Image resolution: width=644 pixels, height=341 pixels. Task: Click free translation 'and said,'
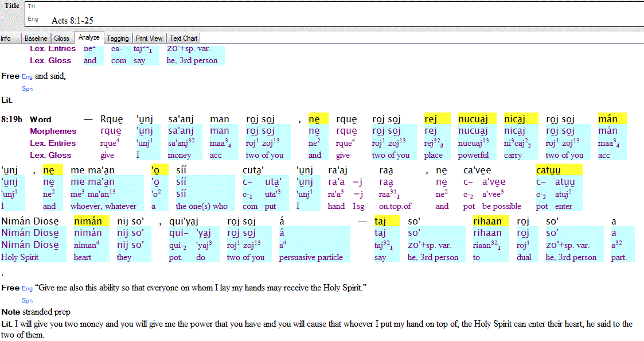click(x=50, y=76)
